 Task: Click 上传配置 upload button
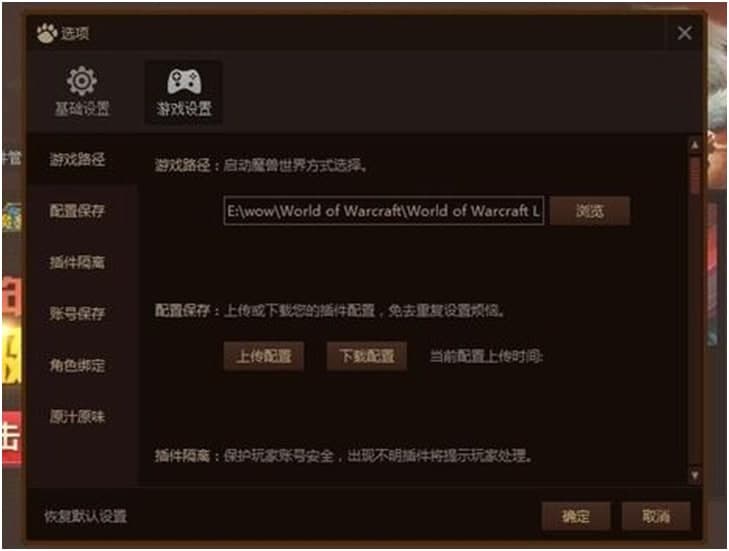tap(264, 356)
